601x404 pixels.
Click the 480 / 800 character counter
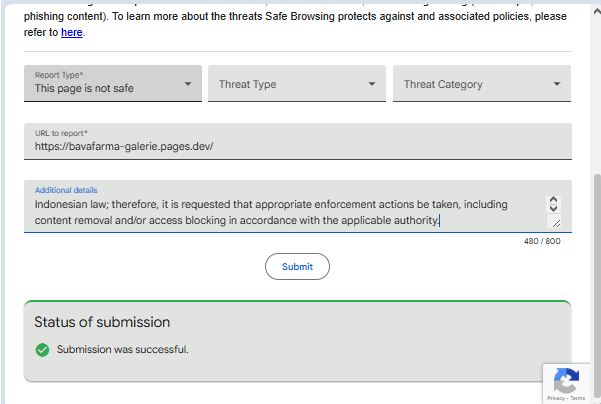click(541, 241)
